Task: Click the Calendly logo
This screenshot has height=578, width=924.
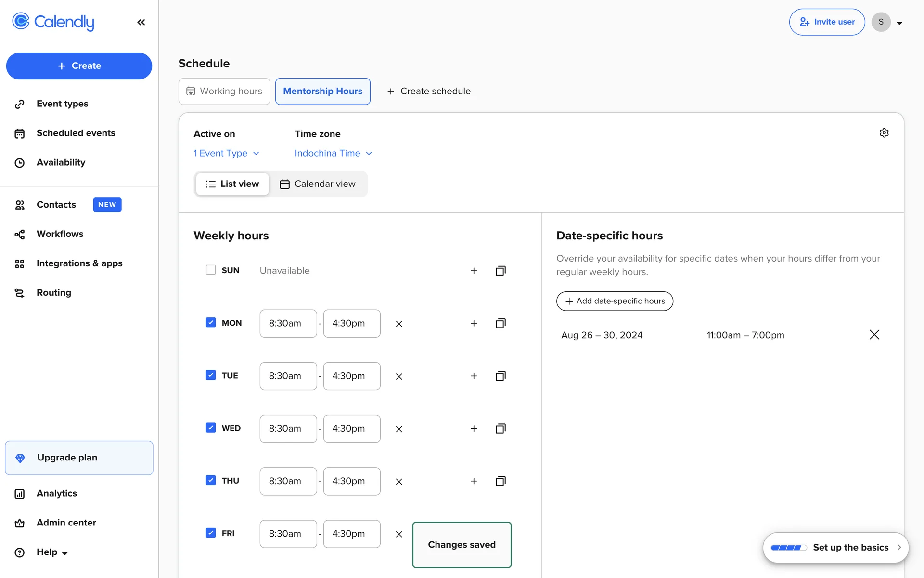Action: pyautogui.click(x=53, y=22)
